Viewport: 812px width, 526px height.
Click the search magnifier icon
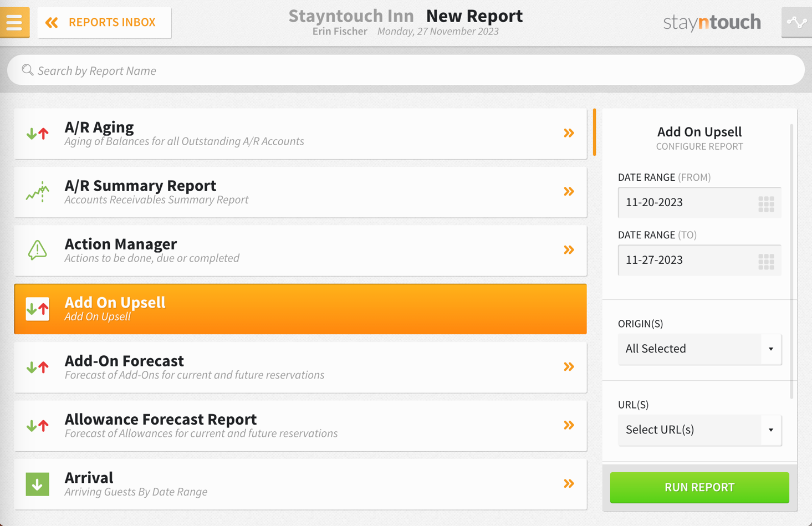28,70
